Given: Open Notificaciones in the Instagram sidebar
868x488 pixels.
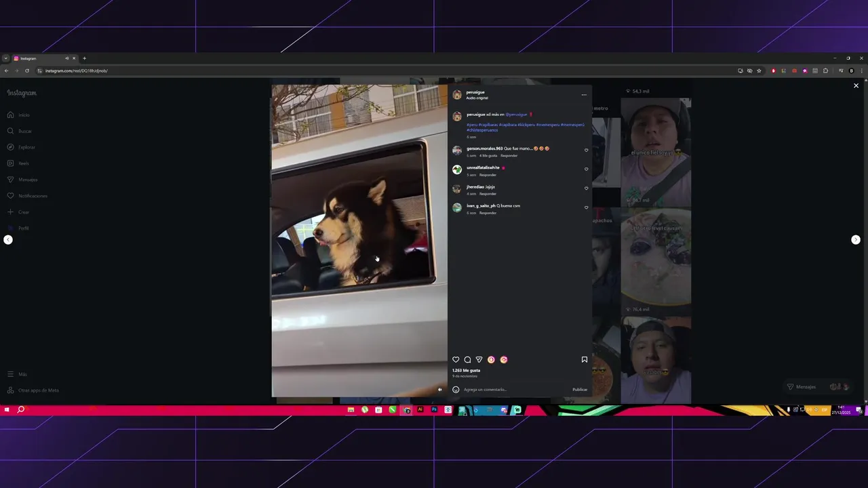Looking at the screenshot, I should 27,197.
